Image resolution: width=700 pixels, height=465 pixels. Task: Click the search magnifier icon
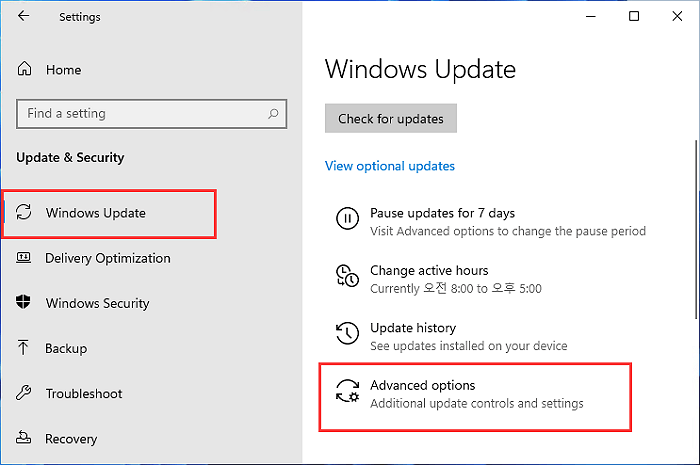click(x=273, y=114)
